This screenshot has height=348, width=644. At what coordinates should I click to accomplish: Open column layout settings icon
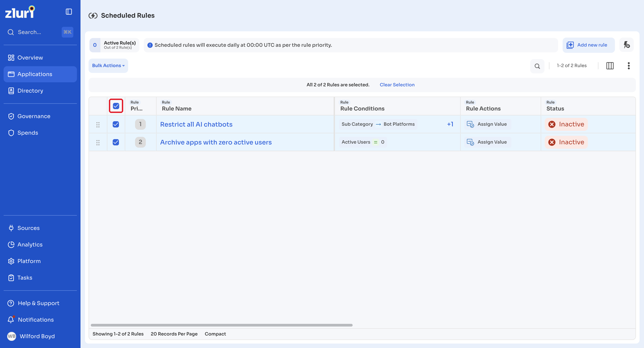610,66
